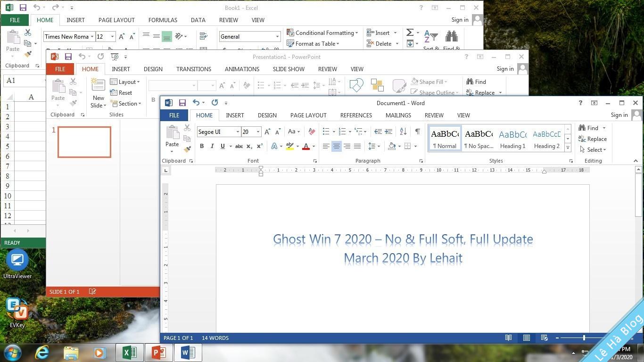
Task: Redo action in Word quick access toolbar
Action: 215,103
